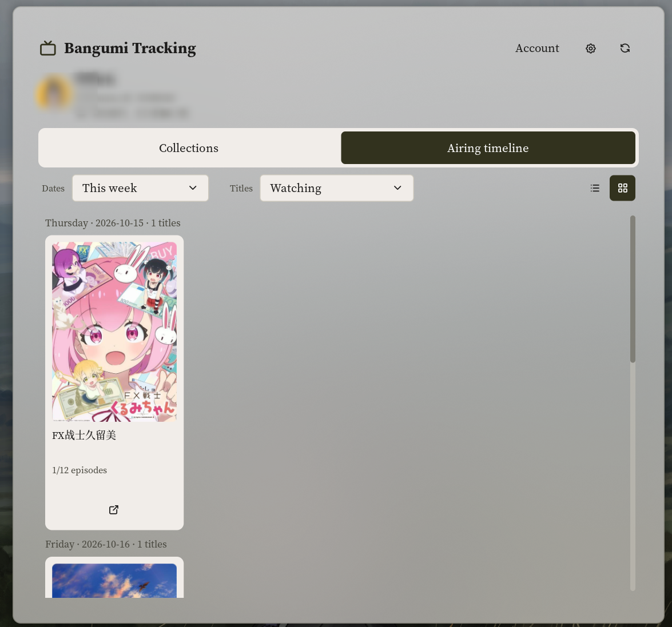Click the Bangumi Tracking title
Image resolution: width=672 pixels, height=627 pixels.
130,49
